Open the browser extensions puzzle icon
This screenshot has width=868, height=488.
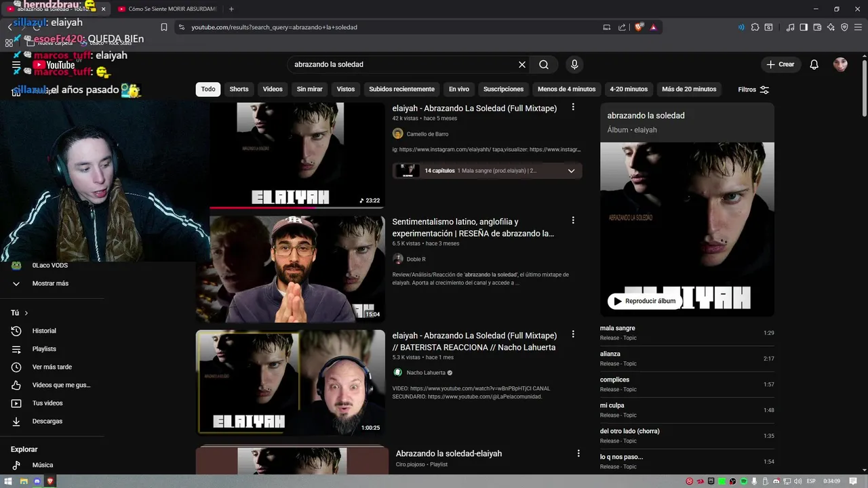[x=755, y=27]
